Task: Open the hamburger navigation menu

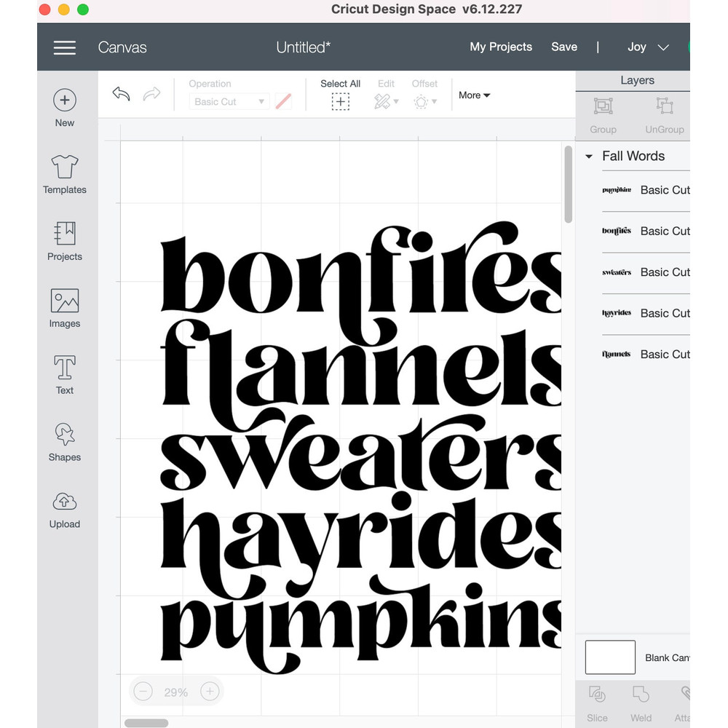Action: [x=64, y=47]
